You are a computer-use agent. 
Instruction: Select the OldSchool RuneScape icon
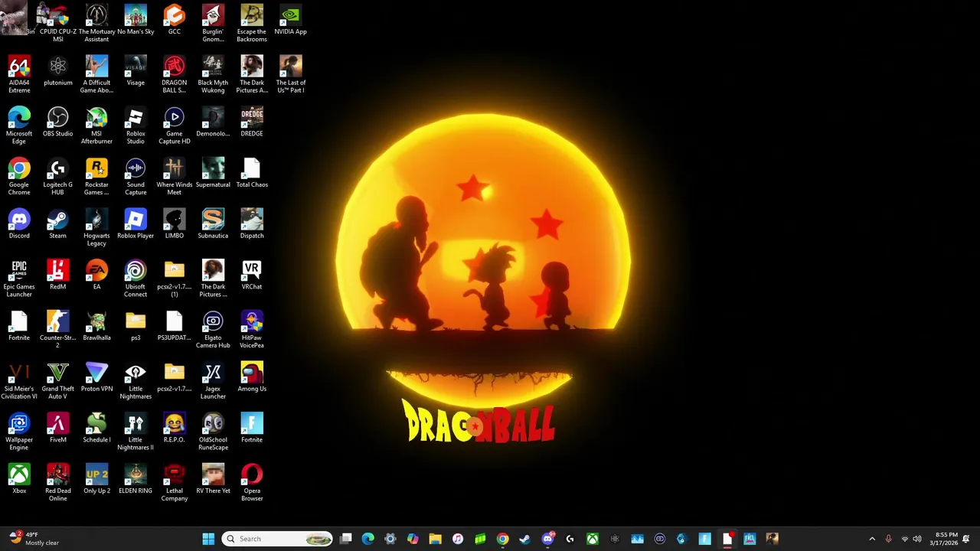[213, 432]
